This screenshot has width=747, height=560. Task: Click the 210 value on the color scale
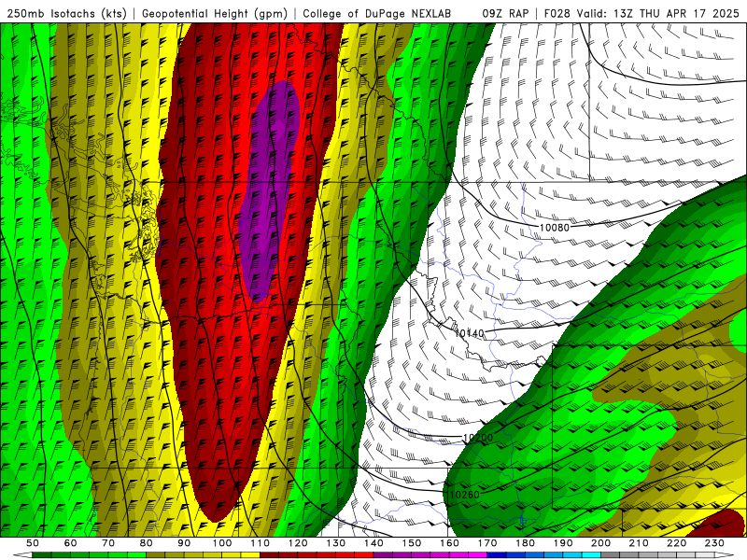tap(640, 543)
